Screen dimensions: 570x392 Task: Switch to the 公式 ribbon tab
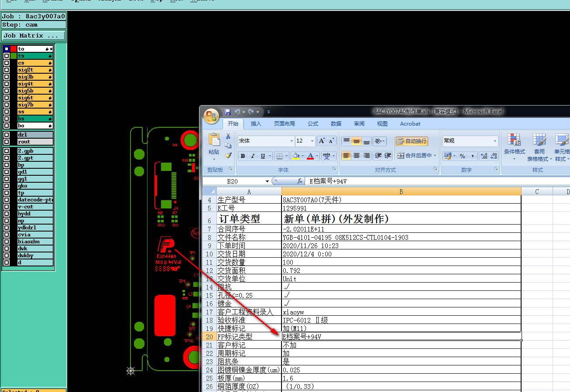(313, 124)
